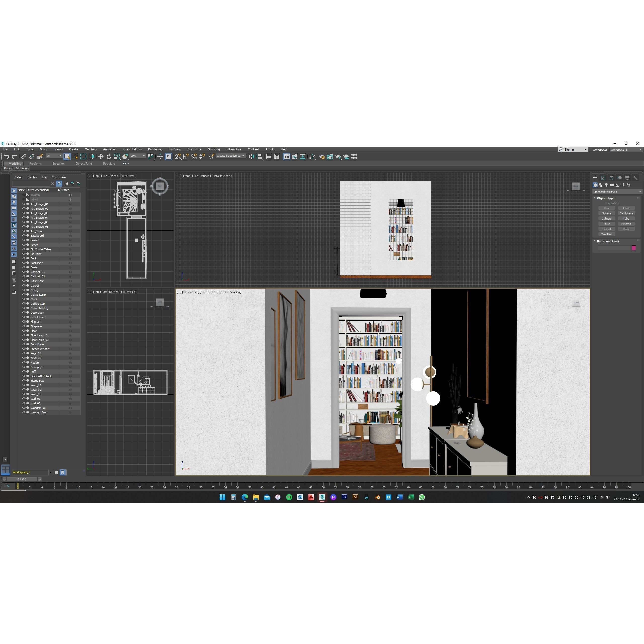Collapse the Object Type rollout
644x644 pixels.
click(595, 198)
